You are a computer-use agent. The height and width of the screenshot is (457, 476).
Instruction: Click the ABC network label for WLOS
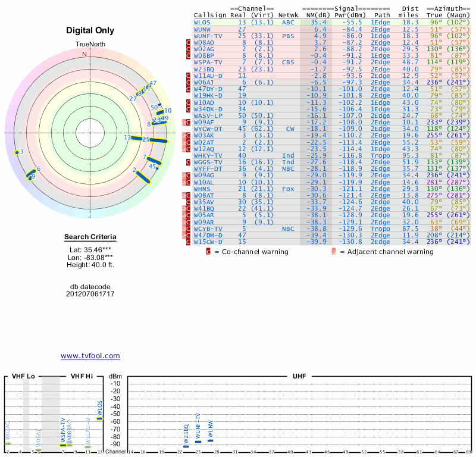288,23
